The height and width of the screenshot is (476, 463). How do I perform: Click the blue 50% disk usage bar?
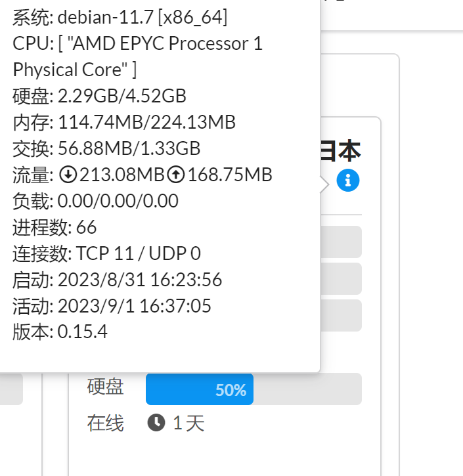pyautogui.click(x=200, y=389)
